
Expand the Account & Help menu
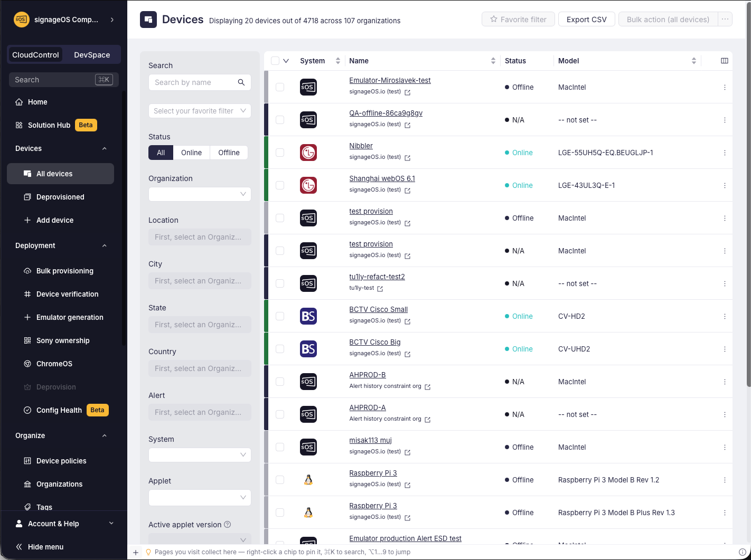tap(63, 524)
